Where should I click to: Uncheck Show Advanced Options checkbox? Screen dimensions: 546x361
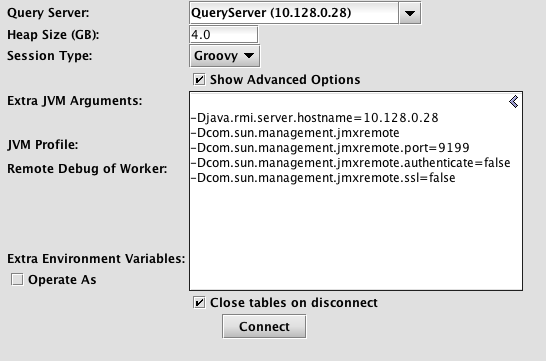pos(199,80)
